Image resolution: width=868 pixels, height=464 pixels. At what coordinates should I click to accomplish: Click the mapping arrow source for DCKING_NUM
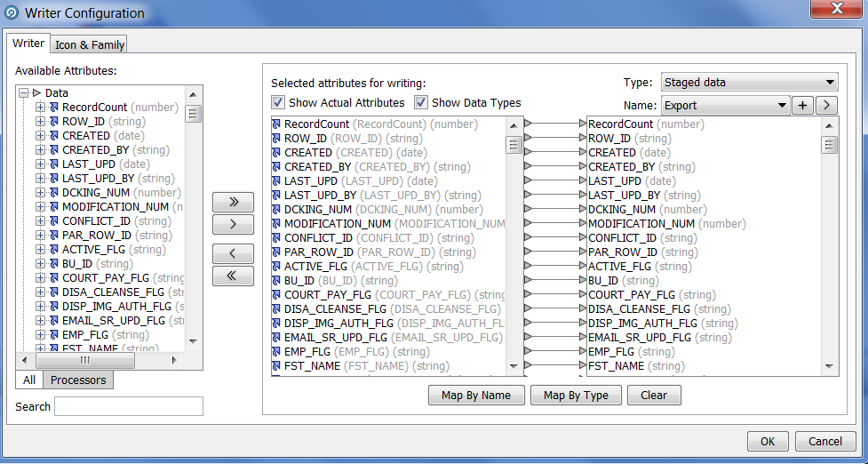point(528,209)
